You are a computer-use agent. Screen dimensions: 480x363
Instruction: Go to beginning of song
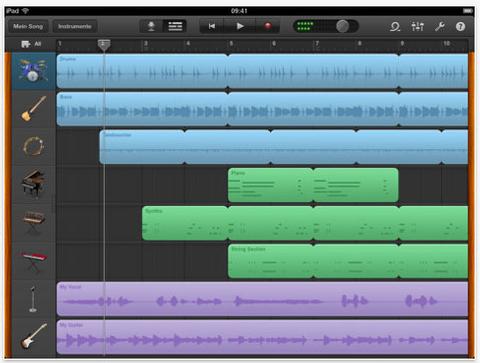click(212, 26)
